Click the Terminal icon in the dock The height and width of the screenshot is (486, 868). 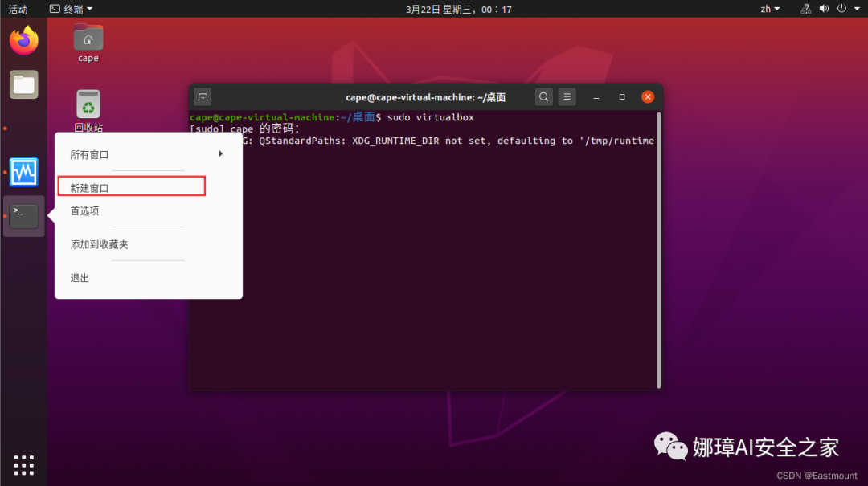point(24,216)
